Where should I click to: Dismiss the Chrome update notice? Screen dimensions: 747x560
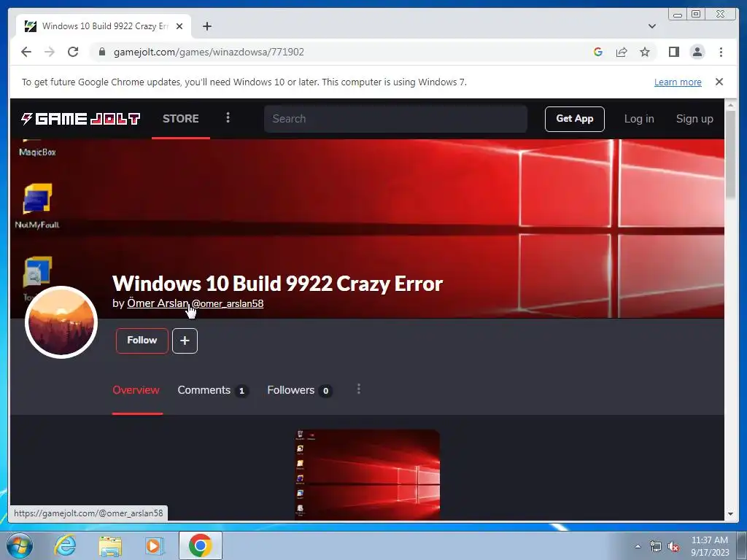tap(719, 82)
